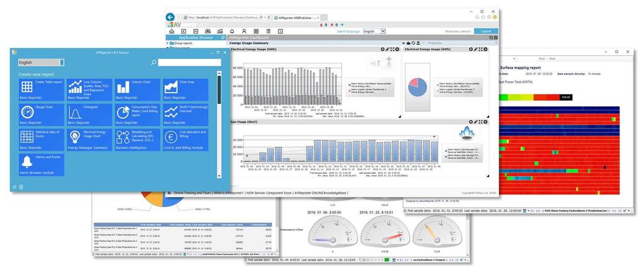Click the 'Energy Usage Summary' heading
Image resolution: width=644 pixels, height=270 pixels.
pos(249,43)
